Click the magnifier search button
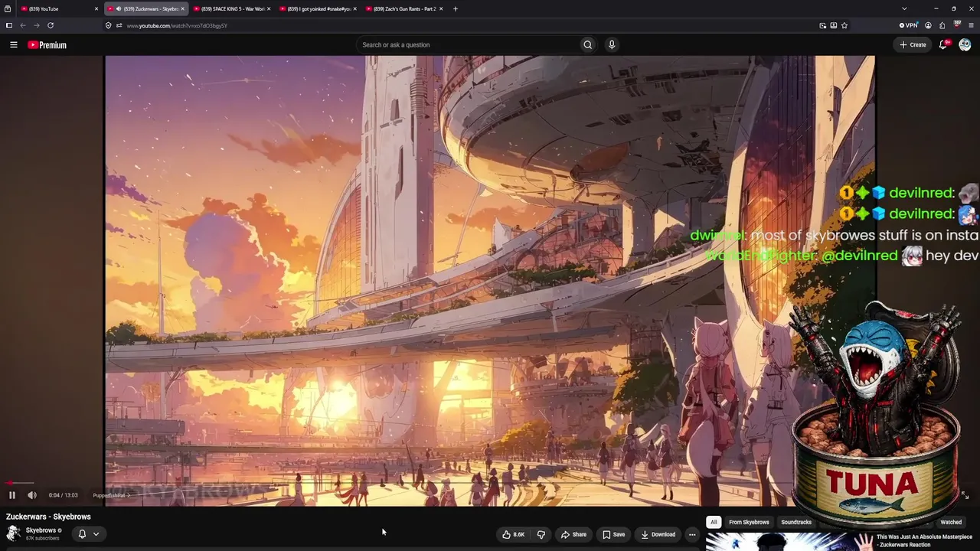The height and width of the screenshot is (551, 980). click(587, 44)
